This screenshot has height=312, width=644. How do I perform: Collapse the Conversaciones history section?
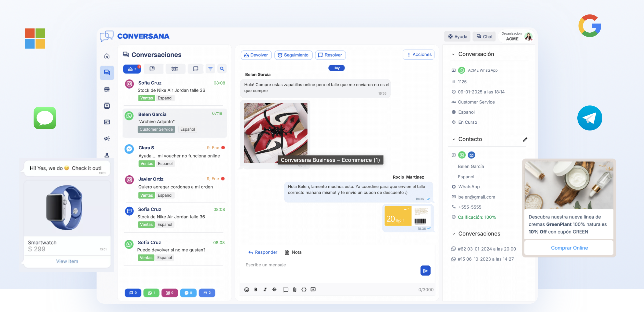point(454,234)
